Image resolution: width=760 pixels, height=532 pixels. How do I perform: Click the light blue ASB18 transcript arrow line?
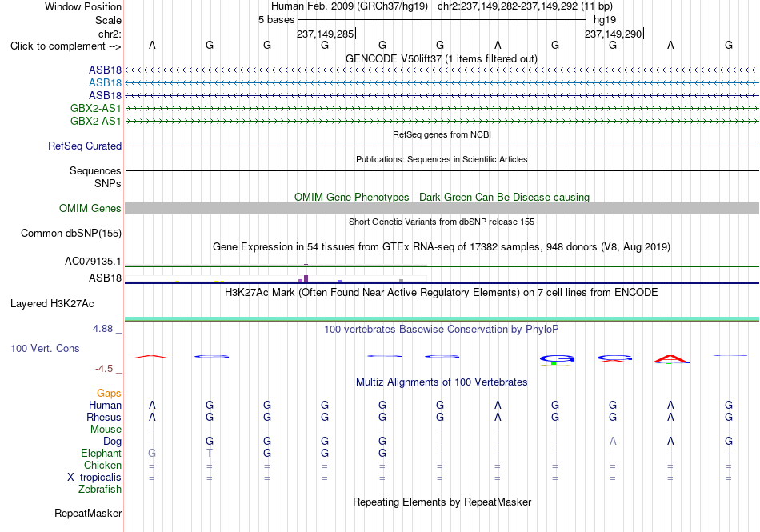442,83
